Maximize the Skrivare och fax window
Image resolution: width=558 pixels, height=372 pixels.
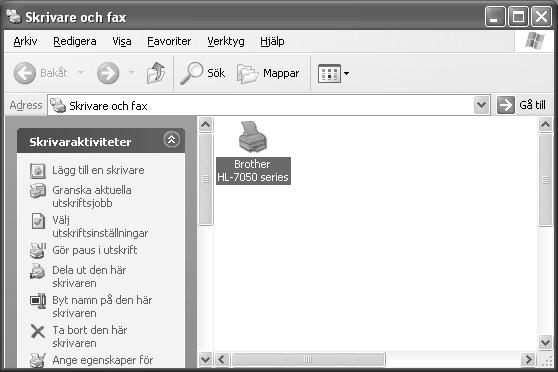coord(518,17)
